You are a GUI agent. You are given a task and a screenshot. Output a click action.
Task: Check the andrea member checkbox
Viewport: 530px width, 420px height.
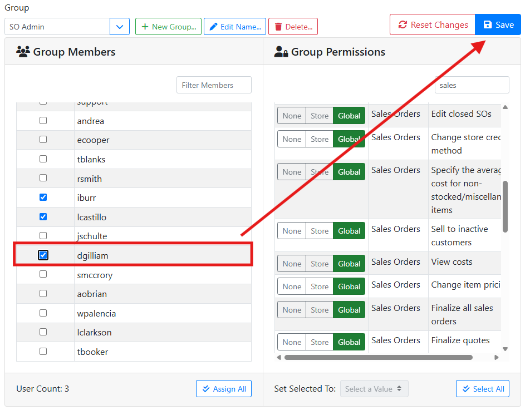[x=43, y=121]
